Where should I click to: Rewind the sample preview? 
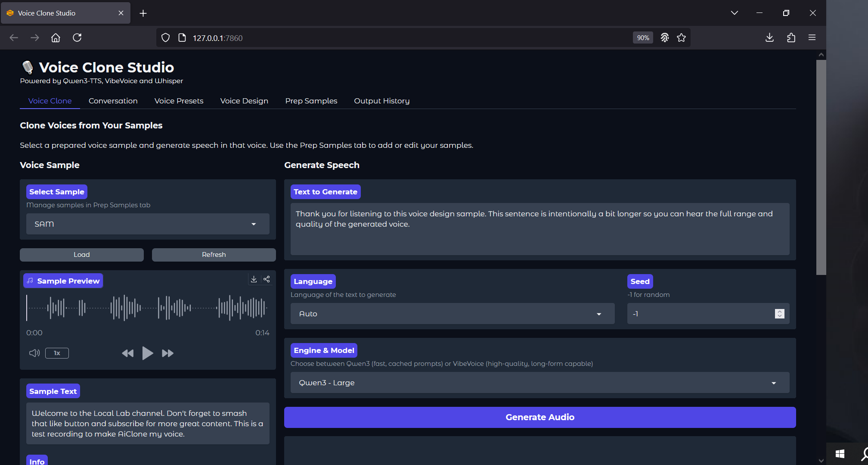[127, 353]
